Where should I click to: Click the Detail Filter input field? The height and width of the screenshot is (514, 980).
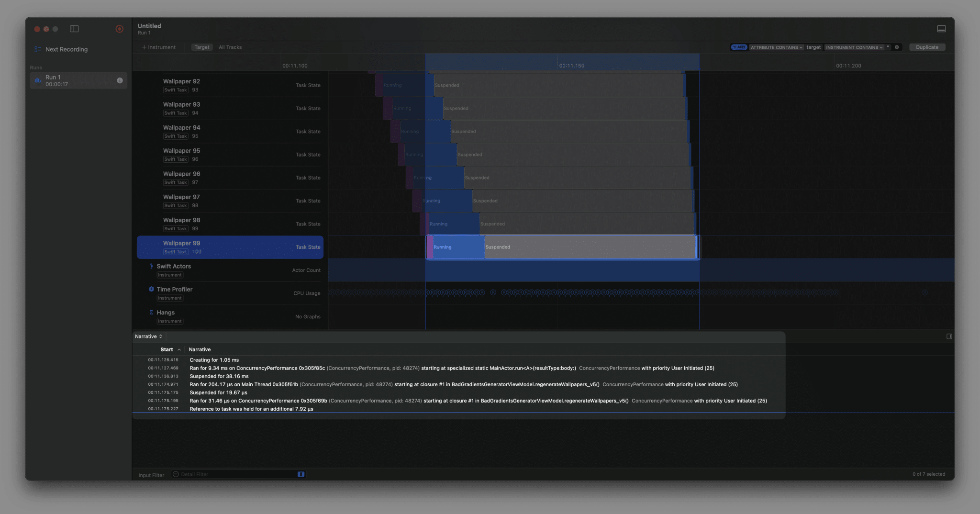238,474
